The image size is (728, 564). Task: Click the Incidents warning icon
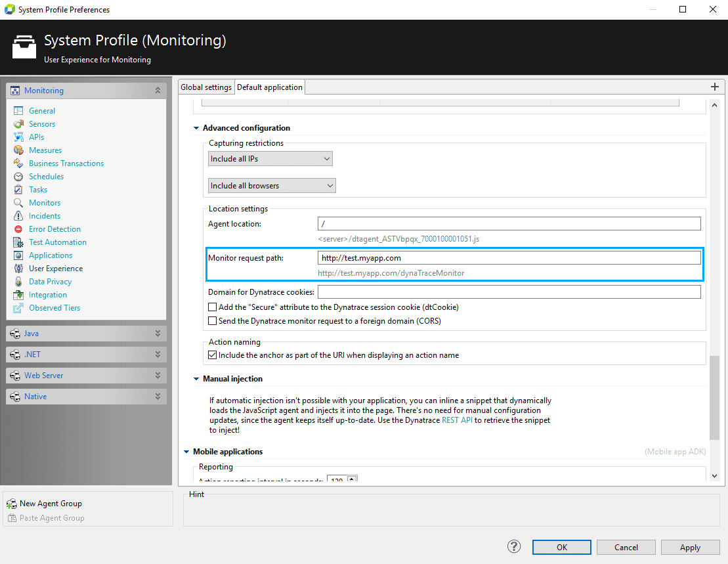pos(18,216)
